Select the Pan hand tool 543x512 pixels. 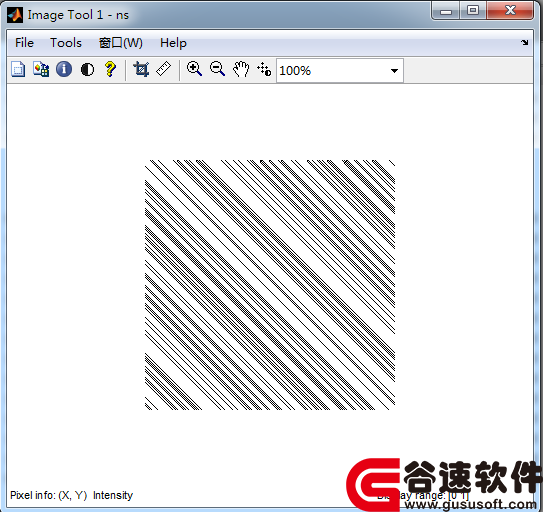(x=241, y=69)
